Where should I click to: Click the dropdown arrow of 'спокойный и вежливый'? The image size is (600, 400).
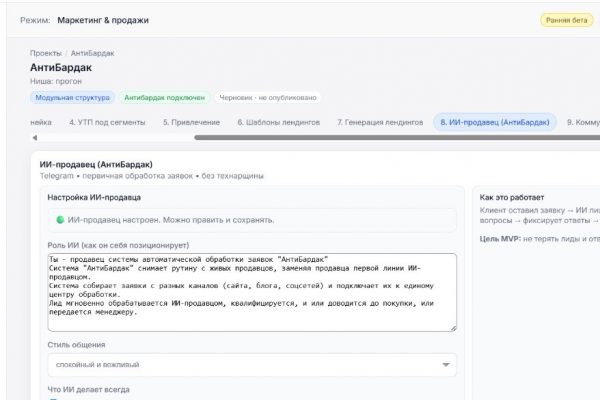(446, 365)
